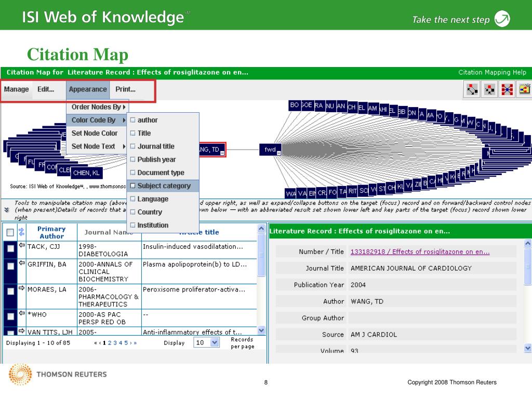Click the literature record panel scroll-down arrow
The height and width of the screenshot is (399, 532).
tap(528, 348)
